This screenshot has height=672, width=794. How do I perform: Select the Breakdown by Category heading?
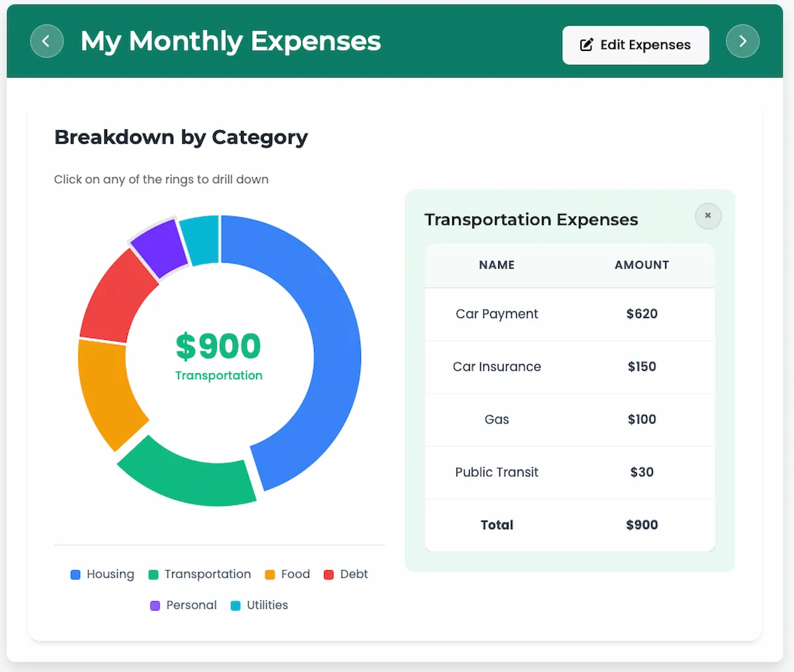pyautogui.click(x=181, y=137)
